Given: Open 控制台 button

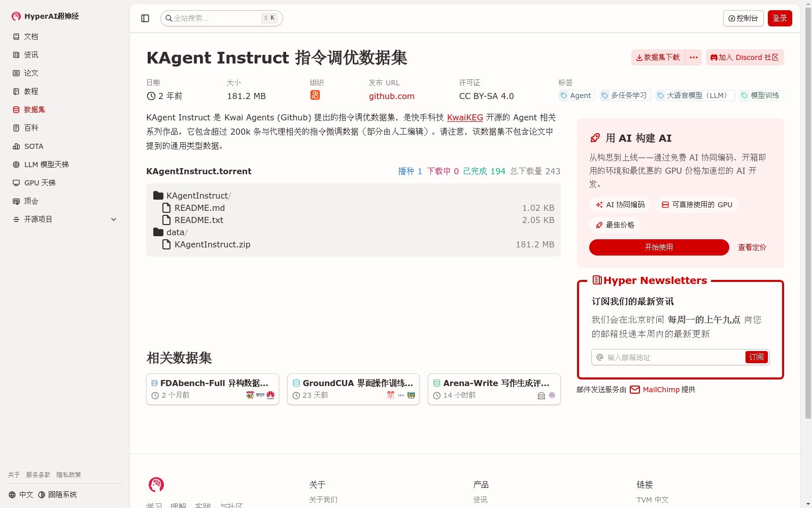Looking at the screenshot, I should (x=743, y=18).
